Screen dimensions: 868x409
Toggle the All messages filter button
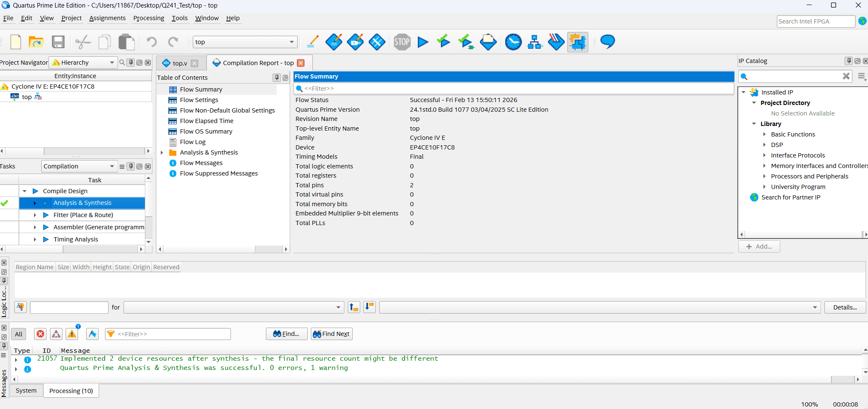(18, 334)
